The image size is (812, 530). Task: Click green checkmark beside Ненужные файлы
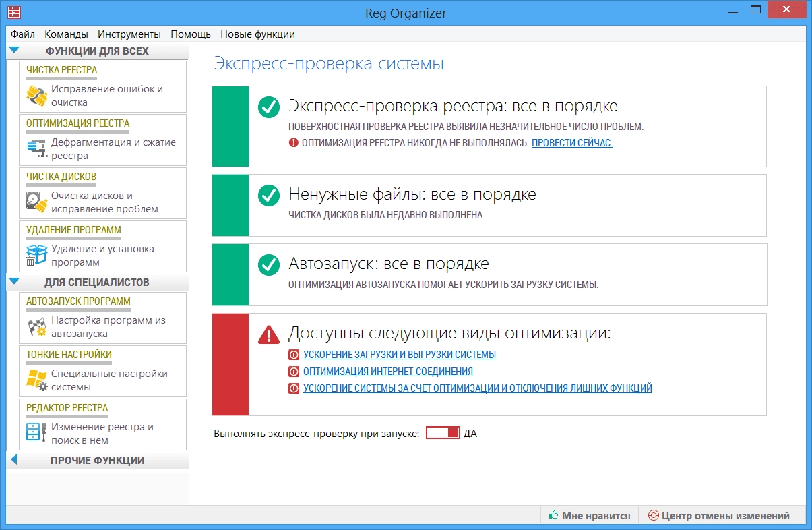coord(269,196)
